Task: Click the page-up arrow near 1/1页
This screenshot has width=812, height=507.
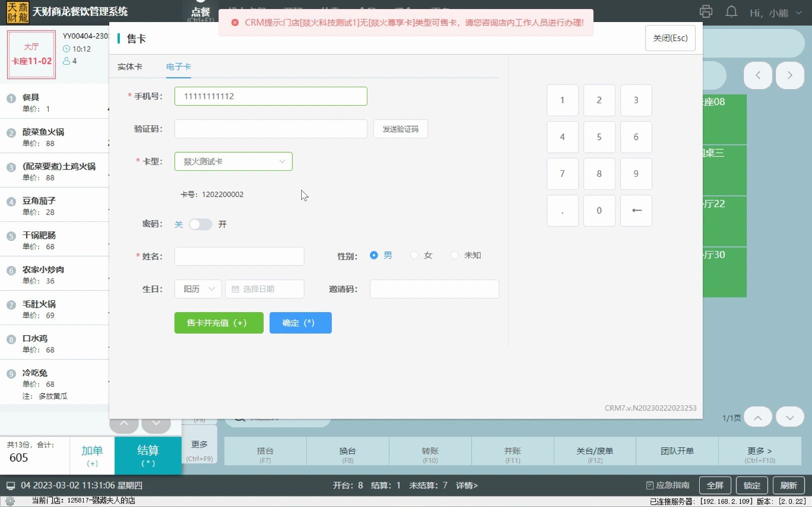Action: [758, 417]
